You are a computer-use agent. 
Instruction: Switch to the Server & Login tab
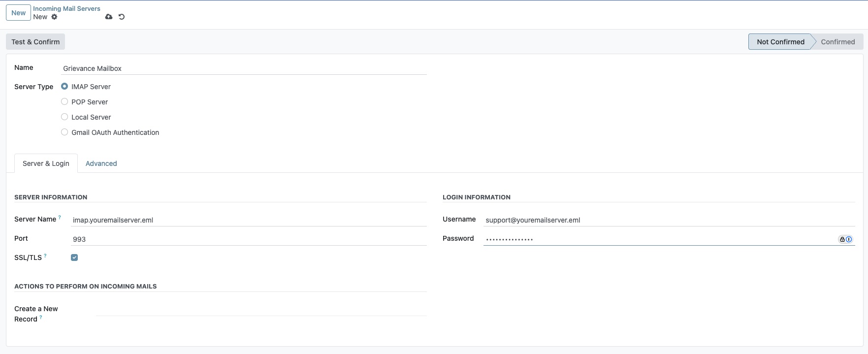[x=46, y=163]
